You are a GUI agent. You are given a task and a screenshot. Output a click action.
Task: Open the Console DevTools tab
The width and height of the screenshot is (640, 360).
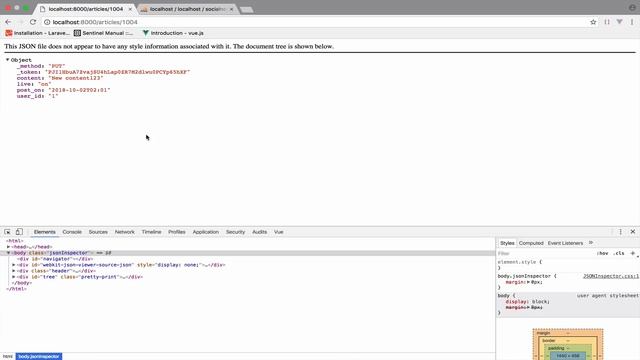[72, 232]
